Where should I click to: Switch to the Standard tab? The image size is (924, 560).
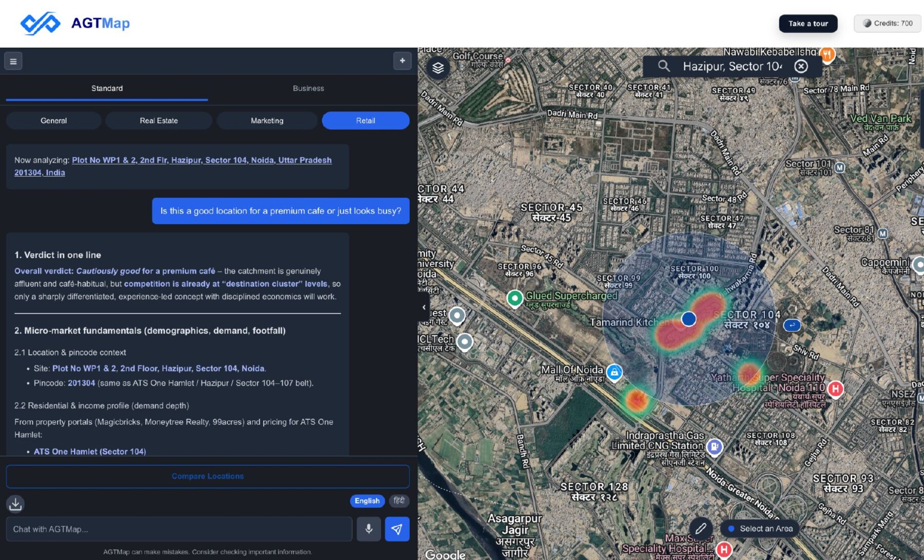[x=107, y=88]
